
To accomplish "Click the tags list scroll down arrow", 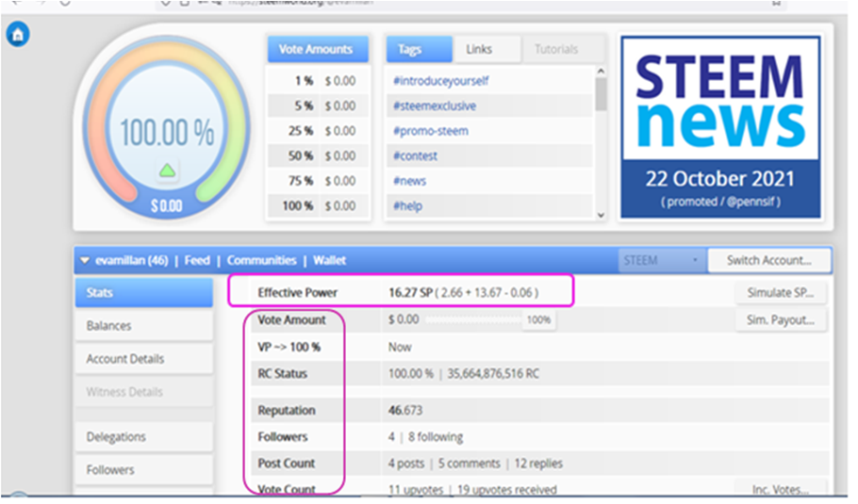I will pos(601,215).
